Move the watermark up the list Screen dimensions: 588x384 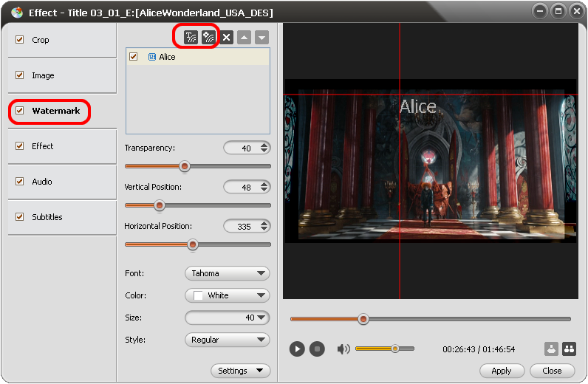click(x=244, y=37)
